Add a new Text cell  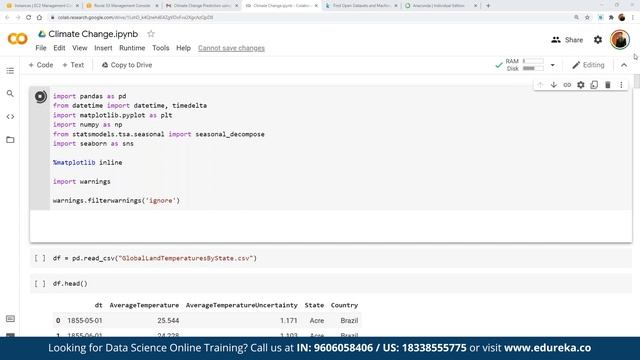[x=73, y=65]
